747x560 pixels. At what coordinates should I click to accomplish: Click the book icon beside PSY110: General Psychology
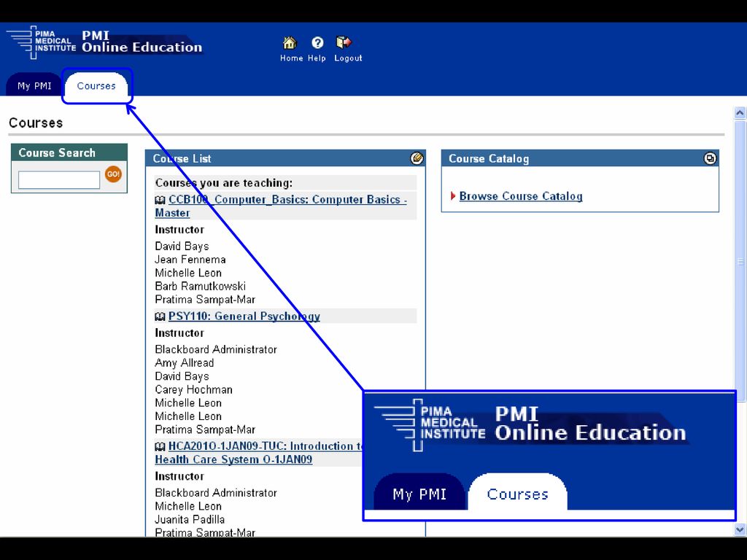(x=160, y=316)
